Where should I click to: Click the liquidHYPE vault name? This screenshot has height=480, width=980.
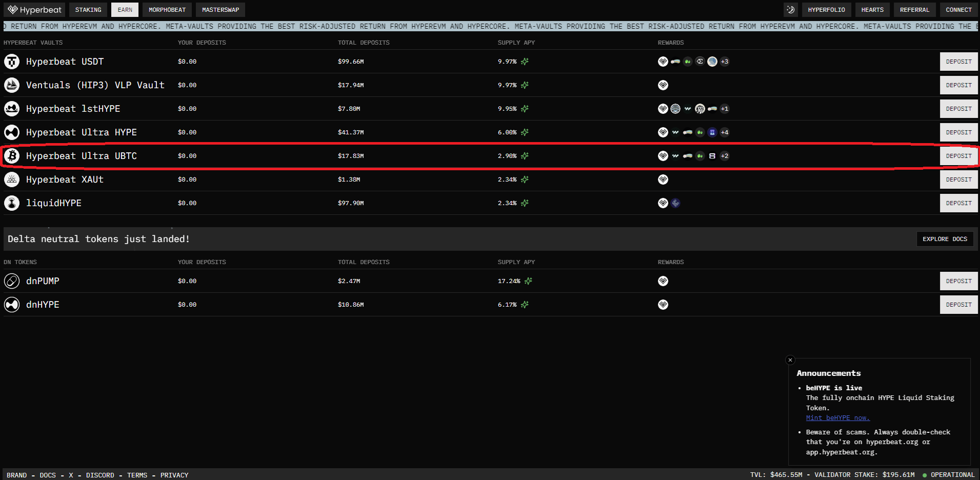54,203
